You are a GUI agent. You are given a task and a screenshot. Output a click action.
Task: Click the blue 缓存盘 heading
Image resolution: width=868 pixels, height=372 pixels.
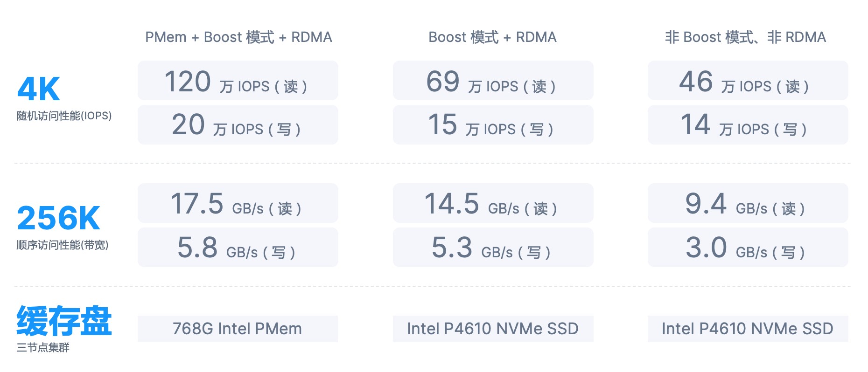pyautogui.click(x=64, y=321)
